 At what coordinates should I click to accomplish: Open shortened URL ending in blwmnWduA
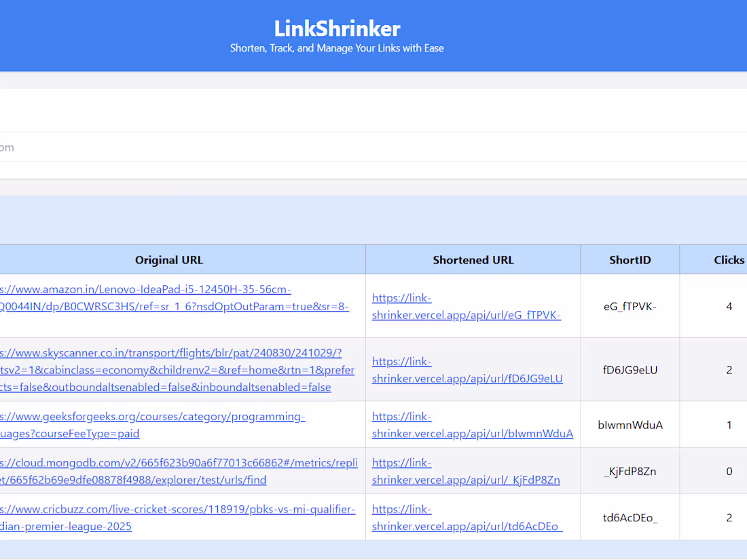coord(473,425)
